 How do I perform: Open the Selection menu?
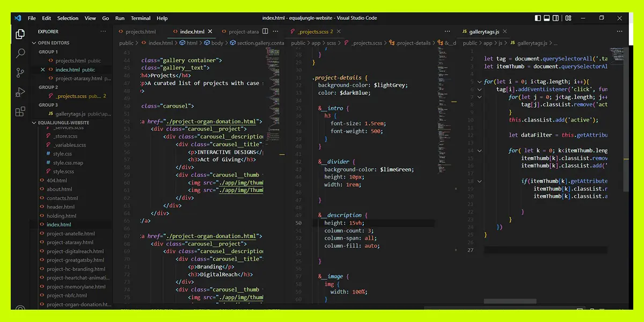(x=68, y=18)
